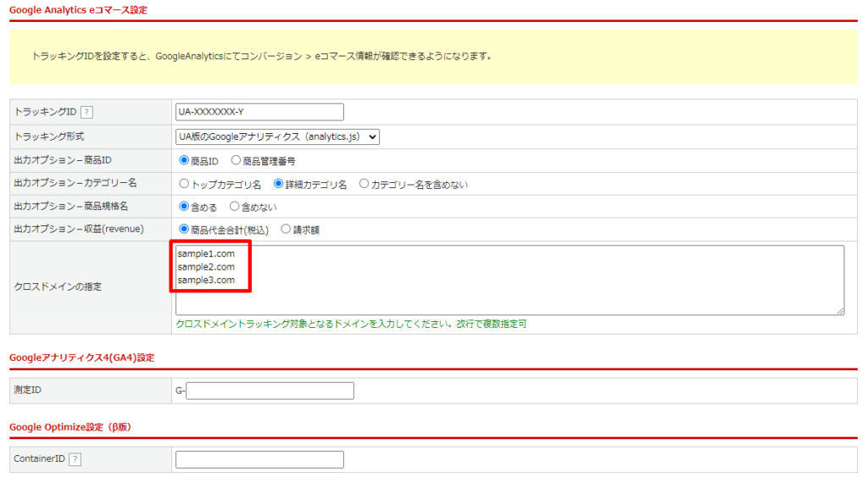Click sample1.com line in textarea

[x=206, y=253]
